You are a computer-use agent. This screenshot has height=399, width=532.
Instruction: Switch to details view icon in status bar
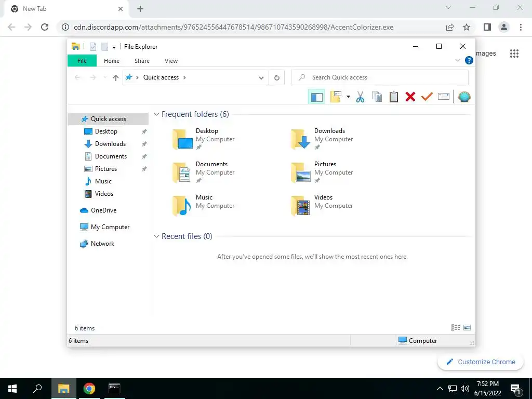pyautogui.click(x=455, y=328)
